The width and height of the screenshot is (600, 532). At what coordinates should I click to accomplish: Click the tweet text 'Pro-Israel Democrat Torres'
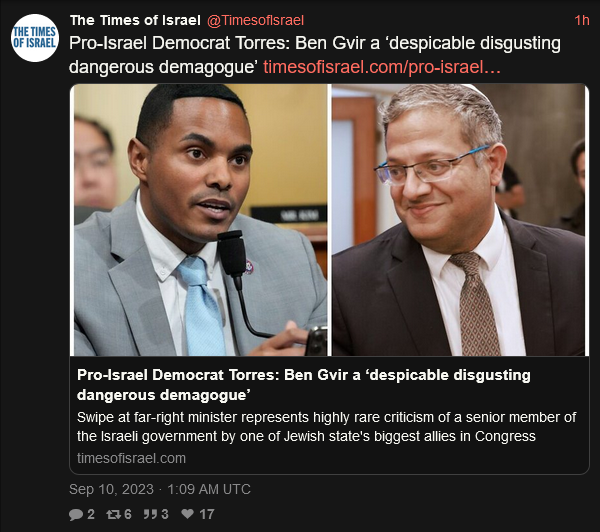[x=180, y=43]
